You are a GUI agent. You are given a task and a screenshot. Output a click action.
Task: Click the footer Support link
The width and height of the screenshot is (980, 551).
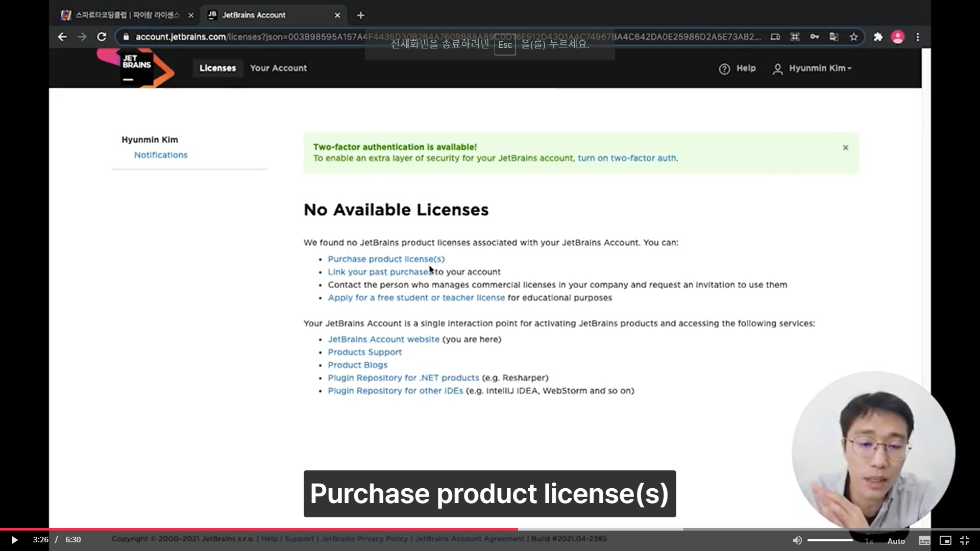299,539
